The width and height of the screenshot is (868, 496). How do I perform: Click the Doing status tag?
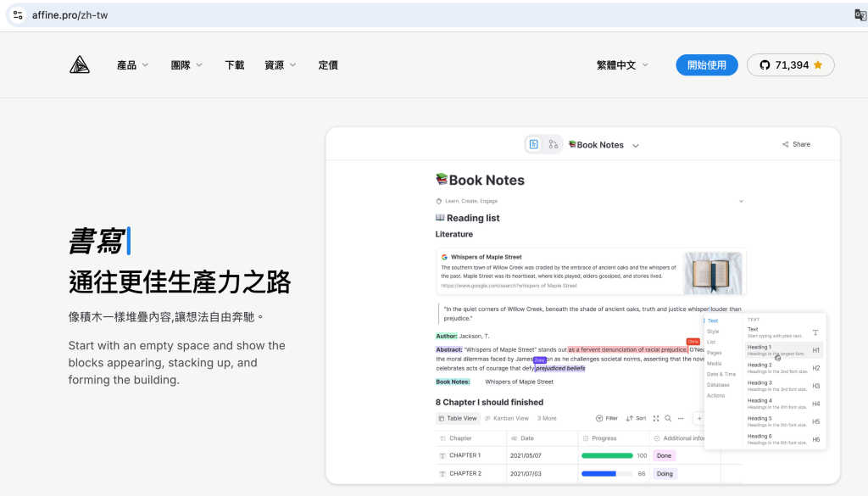665,474
